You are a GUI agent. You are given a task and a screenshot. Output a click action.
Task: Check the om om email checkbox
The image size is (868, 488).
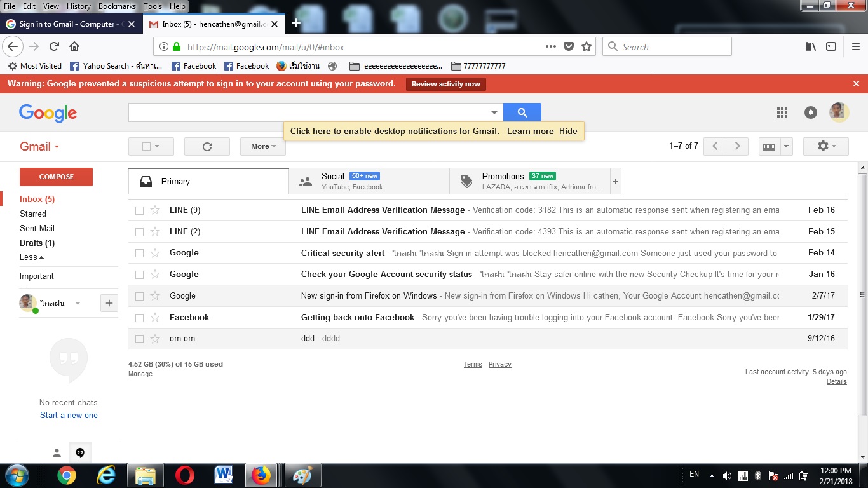[139, 339]
